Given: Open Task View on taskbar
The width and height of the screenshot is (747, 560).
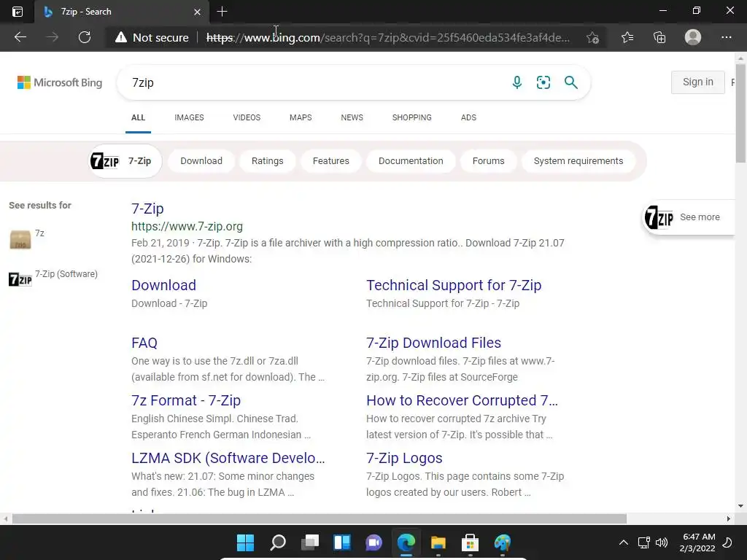Looking at the screenshot, I should tap(310, 542).
